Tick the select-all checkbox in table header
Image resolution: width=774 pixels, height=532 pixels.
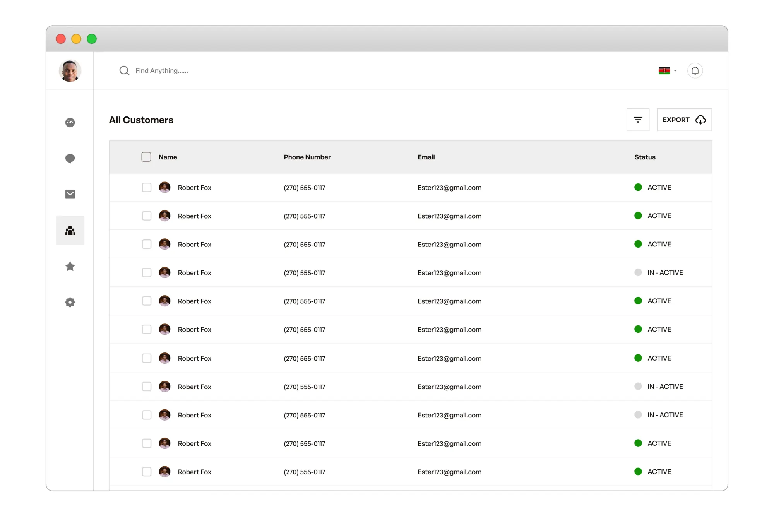pos(146,157)
